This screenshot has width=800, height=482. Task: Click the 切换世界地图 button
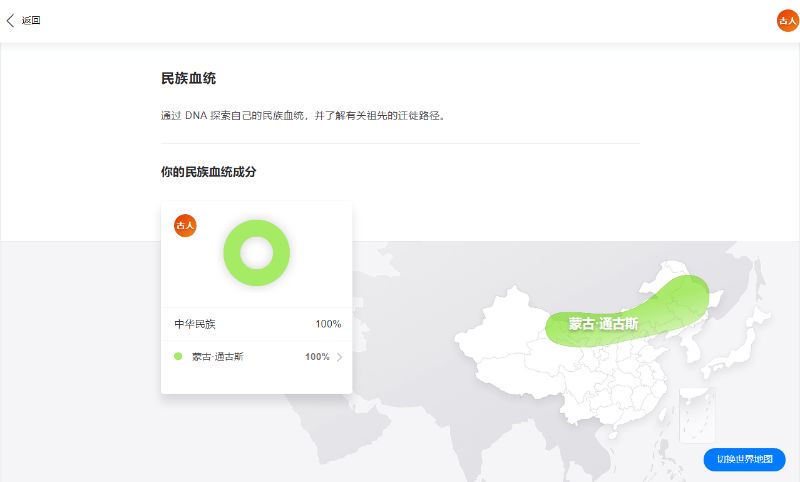(744, 459)
